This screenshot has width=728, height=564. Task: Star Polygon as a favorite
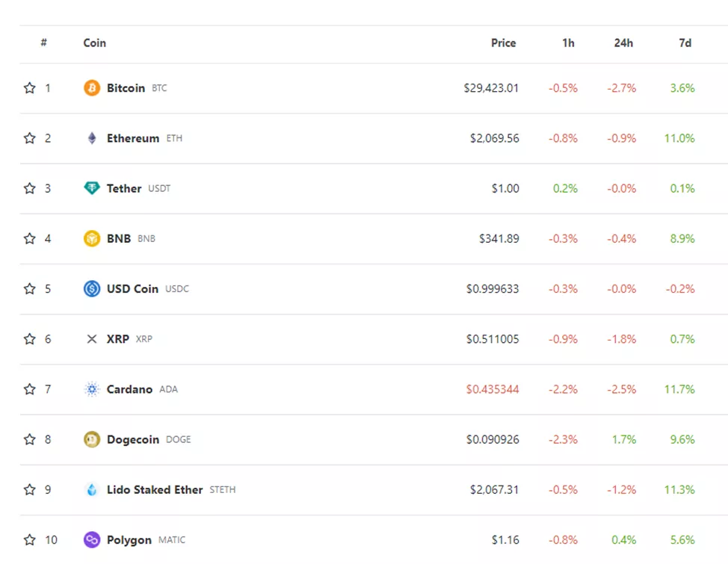tap(30, 539)
